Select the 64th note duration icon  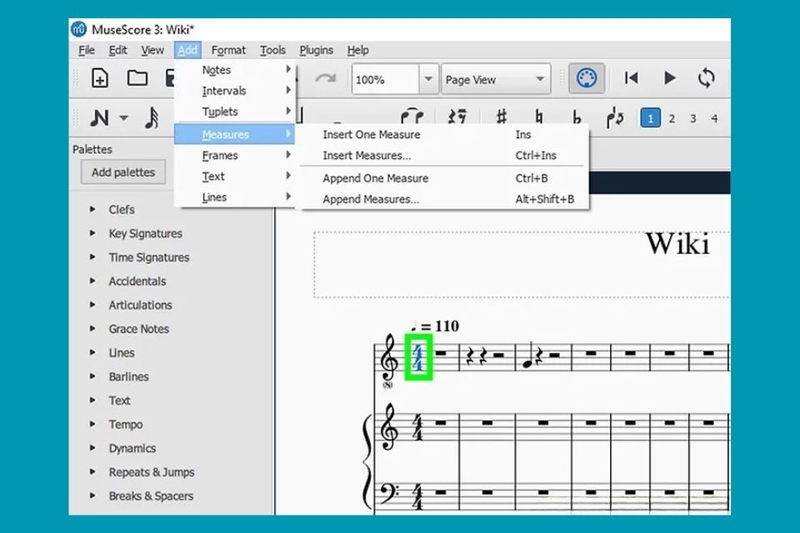point(152,118)
